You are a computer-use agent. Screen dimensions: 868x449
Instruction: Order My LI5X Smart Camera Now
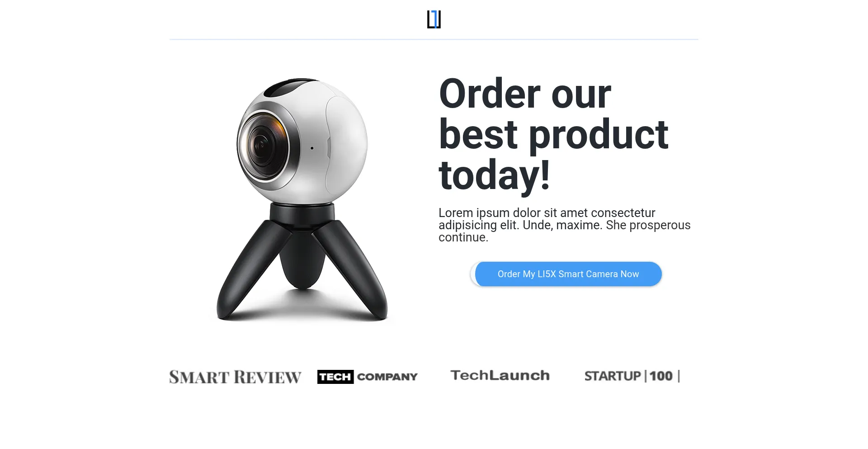coord(568,274)
